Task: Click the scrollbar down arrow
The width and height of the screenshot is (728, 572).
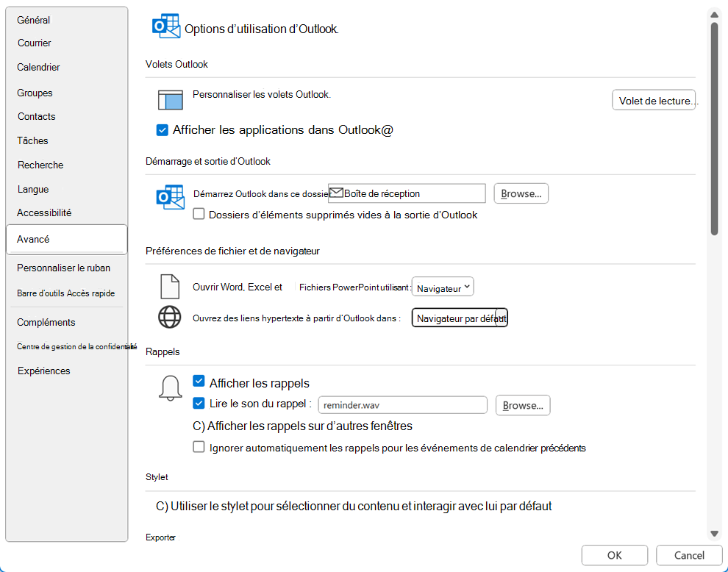Action: (x=715, y=534)
